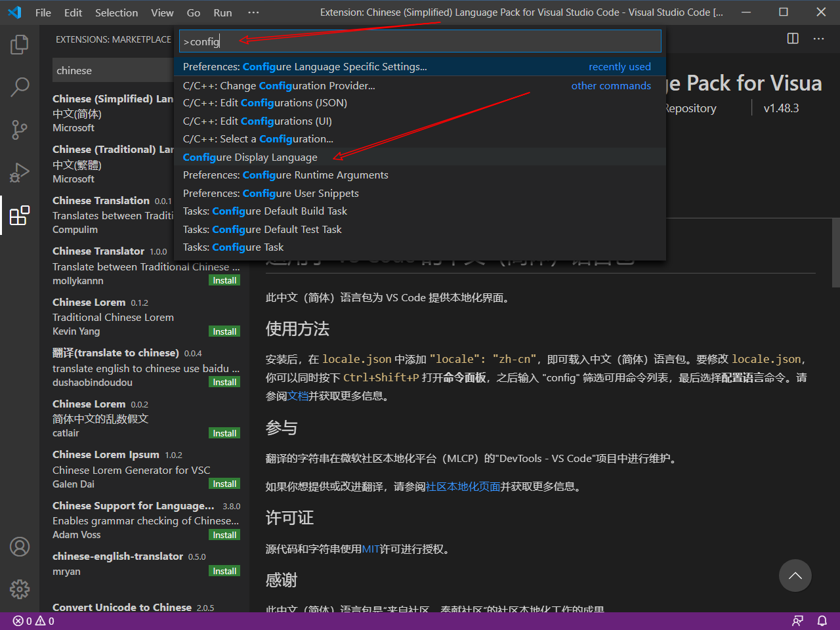Select the Extensions view icon

(20, 215)
